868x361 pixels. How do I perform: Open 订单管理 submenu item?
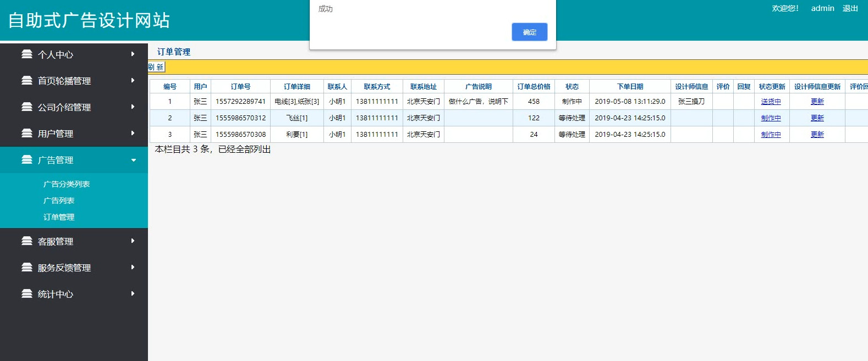pyautogui.click(x=59, y=217)
